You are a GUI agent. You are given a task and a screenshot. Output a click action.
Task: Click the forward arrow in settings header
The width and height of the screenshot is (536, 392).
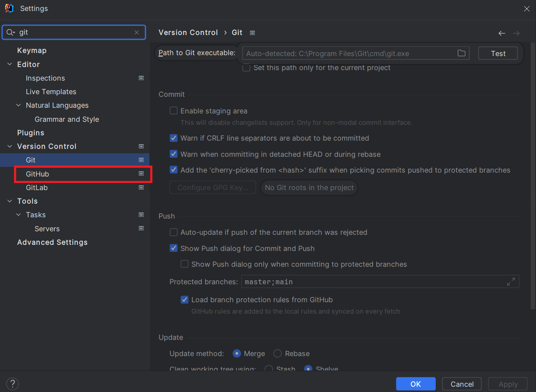pyautogui.click(x=516, y=33)
